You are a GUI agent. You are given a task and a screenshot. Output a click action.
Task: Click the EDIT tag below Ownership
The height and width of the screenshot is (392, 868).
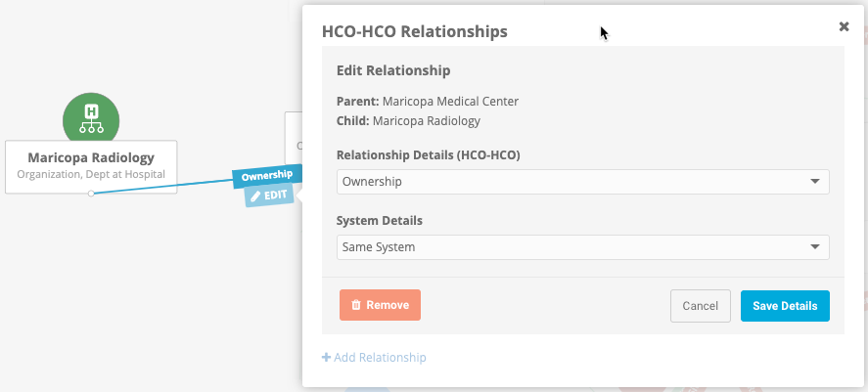point(268,196)
